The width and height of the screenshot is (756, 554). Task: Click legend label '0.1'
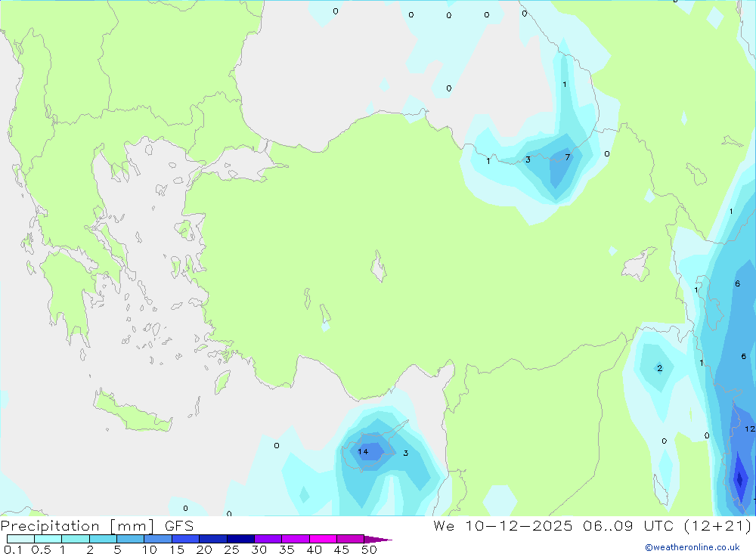click(x=13, y=549)
